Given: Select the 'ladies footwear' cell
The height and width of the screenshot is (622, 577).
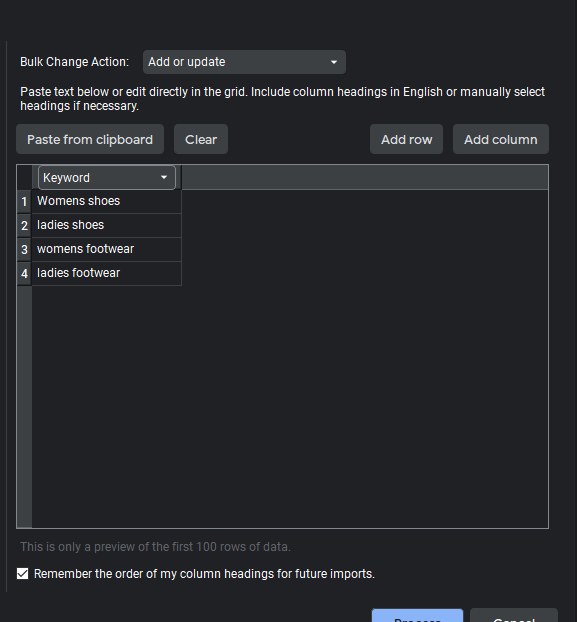Looking at the screenshot, I should pyautogui.click(x=107, y=273).
